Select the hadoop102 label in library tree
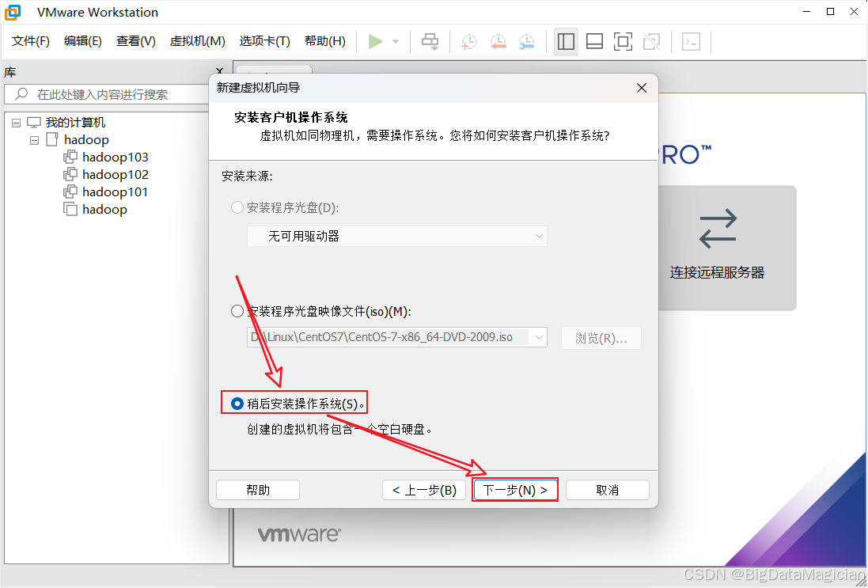The image size is (868, 588). [116, 174]
